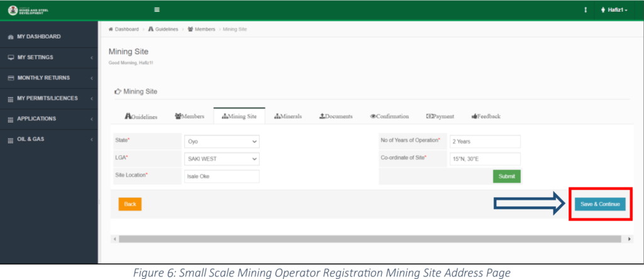The image size is (644, 279).
Task: Click the Site Location input field
Action: (x=221, y=177)
